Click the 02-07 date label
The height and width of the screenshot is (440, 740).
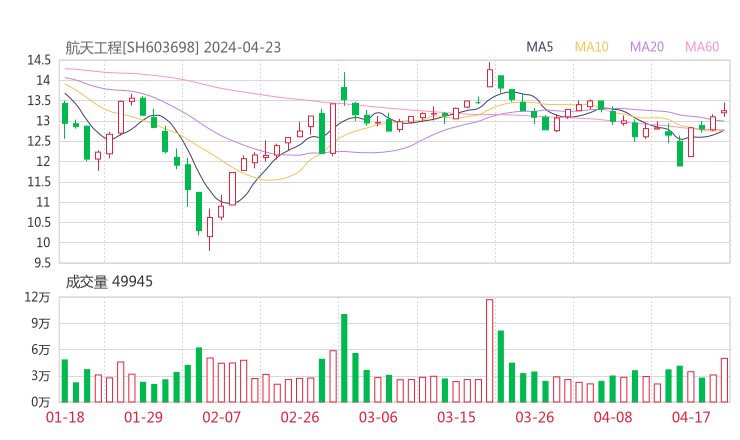tap(222, 417)
